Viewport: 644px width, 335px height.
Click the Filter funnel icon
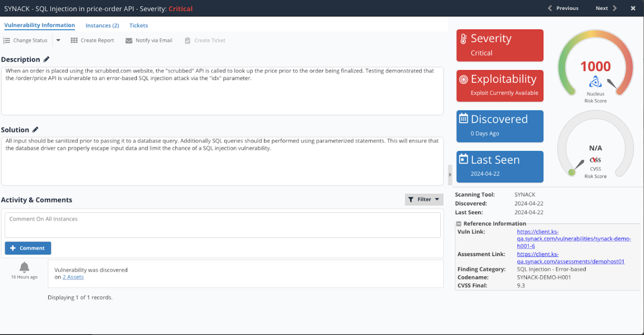click(411, 199)
